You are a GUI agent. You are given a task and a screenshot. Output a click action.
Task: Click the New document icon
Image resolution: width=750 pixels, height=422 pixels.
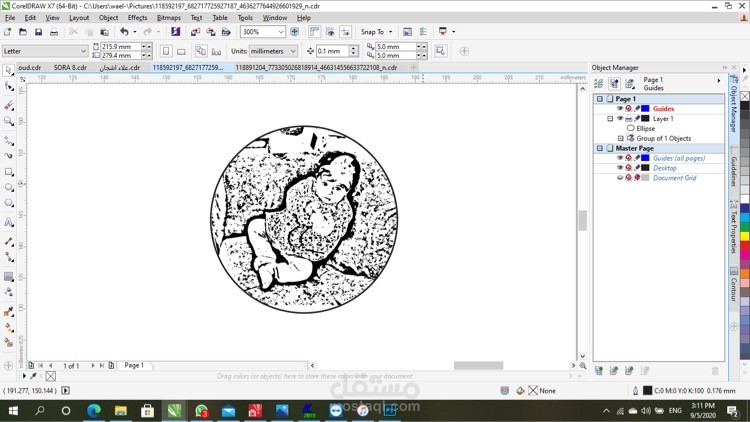[x=8, y=32]
